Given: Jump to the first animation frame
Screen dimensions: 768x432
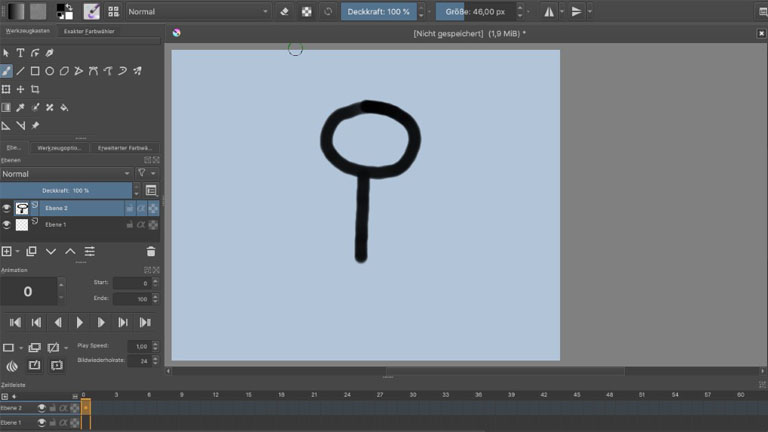Looking at the screenshot, I should tap(15, 322).
